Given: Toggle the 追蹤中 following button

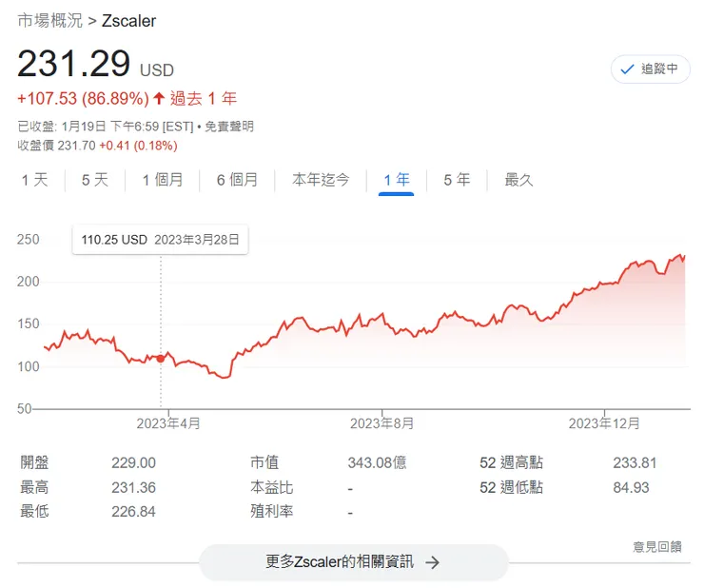Looking at the screenshot, I should (650, 69).
